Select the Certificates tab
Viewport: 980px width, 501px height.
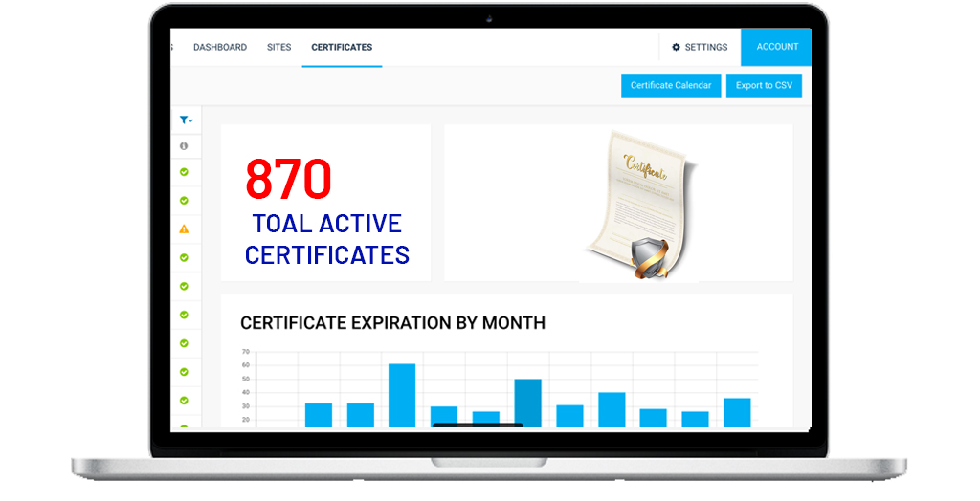click(x=342, y=47)
